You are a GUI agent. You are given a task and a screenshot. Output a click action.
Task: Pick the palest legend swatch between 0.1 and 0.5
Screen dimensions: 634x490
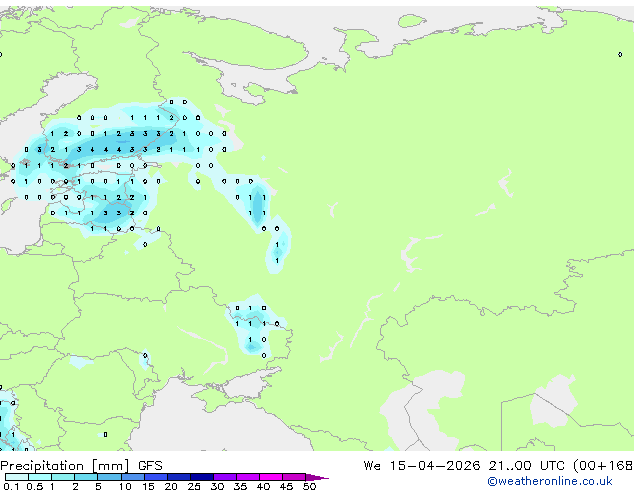(x=17, y=477)
